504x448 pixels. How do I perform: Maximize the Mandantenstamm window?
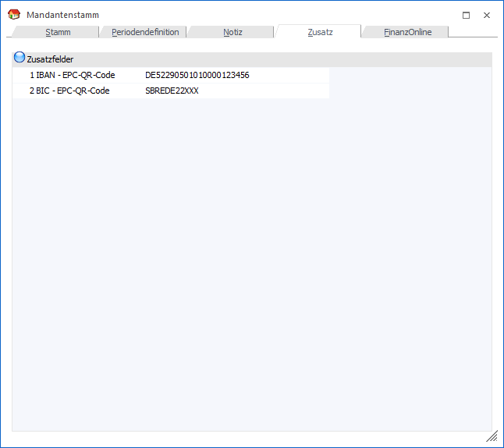(x=466, y=15)
